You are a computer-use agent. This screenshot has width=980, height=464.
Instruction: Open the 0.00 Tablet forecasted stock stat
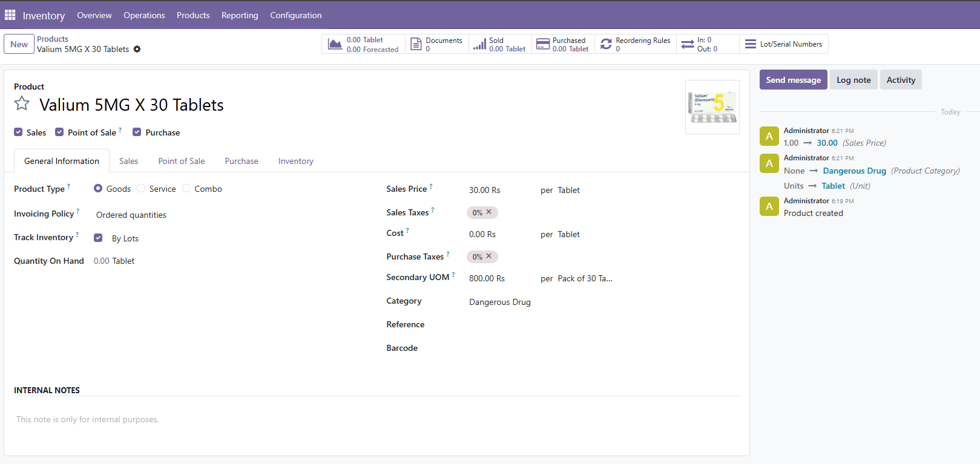click(x=364, y=44)
